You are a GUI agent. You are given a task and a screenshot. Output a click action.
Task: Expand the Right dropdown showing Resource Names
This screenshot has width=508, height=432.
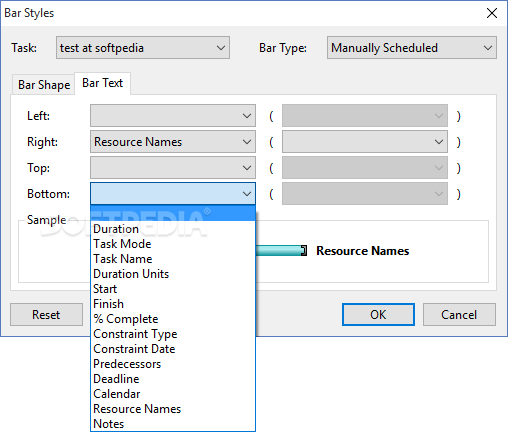tap(173, 142)
